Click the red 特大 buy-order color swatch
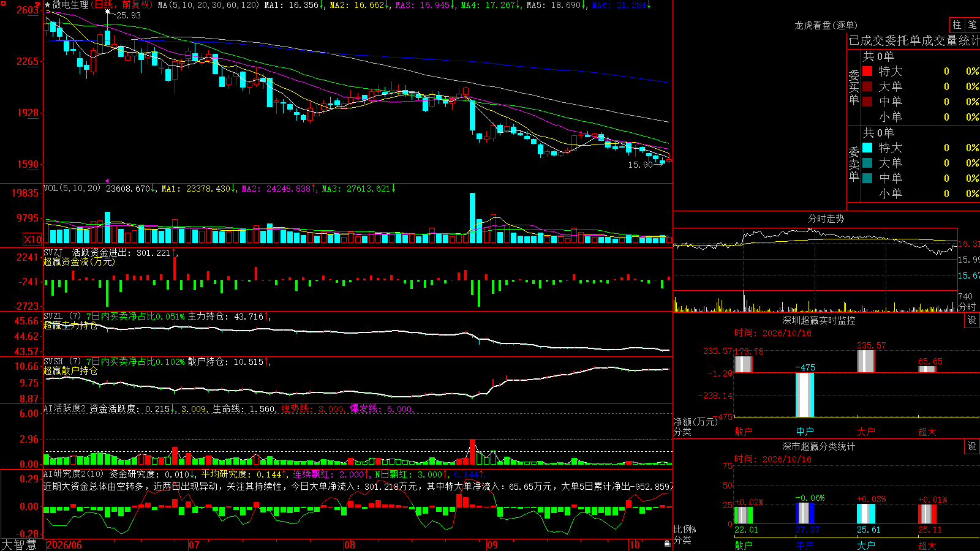Image resolution: width=980 pixels, height=551 pixels. [x=867, y=71]
